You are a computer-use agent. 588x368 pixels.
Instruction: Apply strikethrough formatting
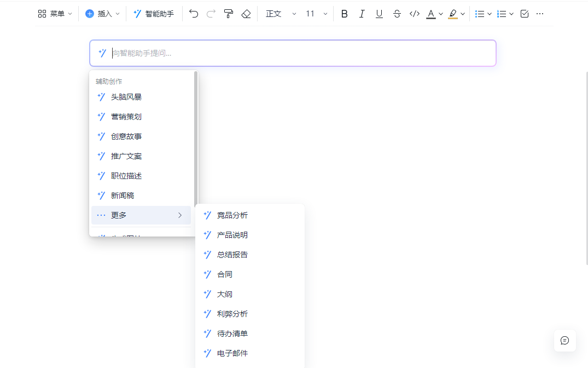pyautogui.click(x=397, y=14)
